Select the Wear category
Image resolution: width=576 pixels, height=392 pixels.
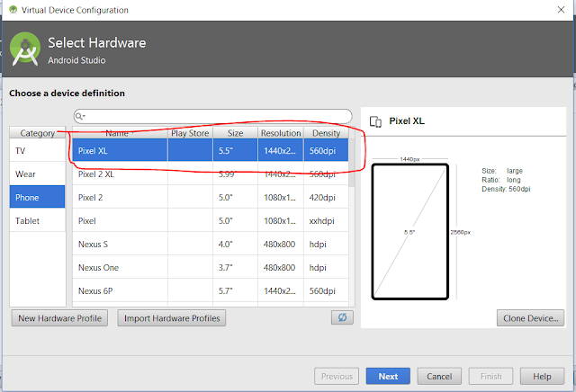tap(37, 174)
